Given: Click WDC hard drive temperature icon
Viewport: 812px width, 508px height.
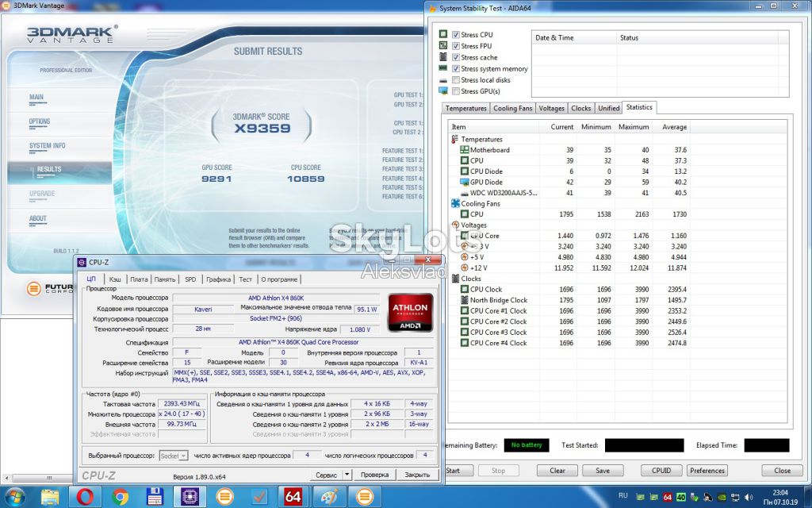Looking at the screenshot, I should 465,193.
